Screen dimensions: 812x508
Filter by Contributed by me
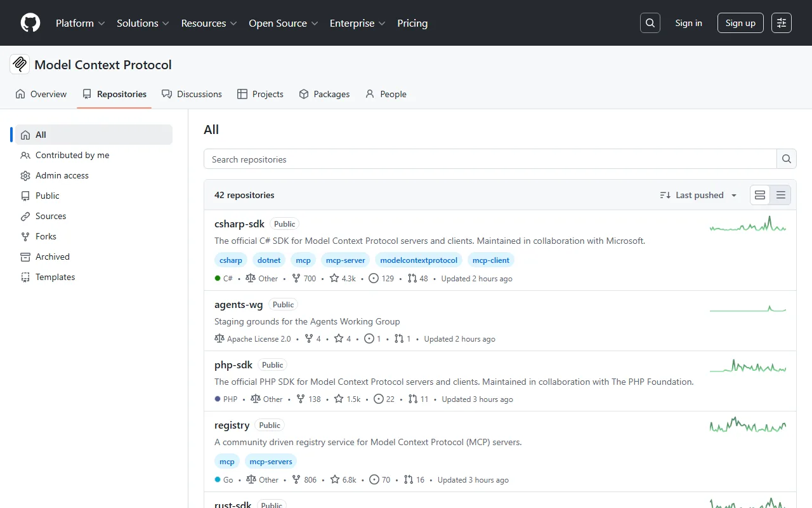tap(94, 155)
